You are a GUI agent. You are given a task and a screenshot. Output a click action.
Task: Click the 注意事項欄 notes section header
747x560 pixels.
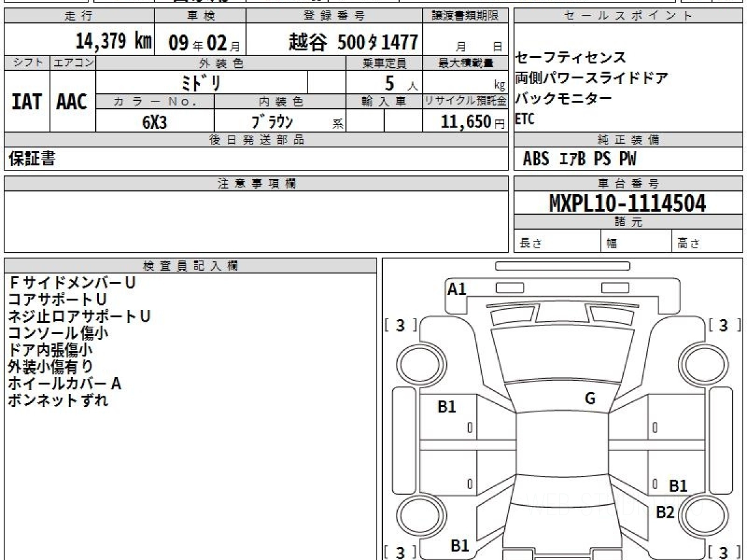256,184
